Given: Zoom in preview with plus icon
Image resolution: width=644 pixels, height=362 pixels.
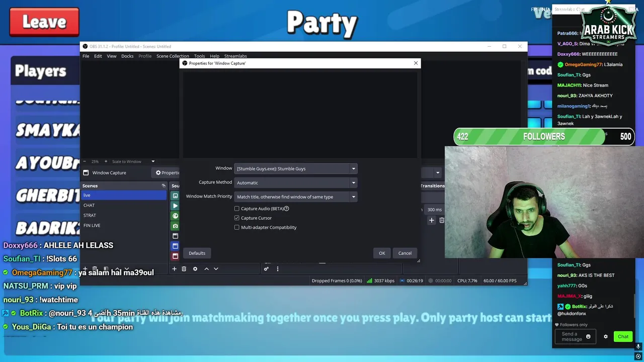Looking at the screenshot, I should point(106,161).
